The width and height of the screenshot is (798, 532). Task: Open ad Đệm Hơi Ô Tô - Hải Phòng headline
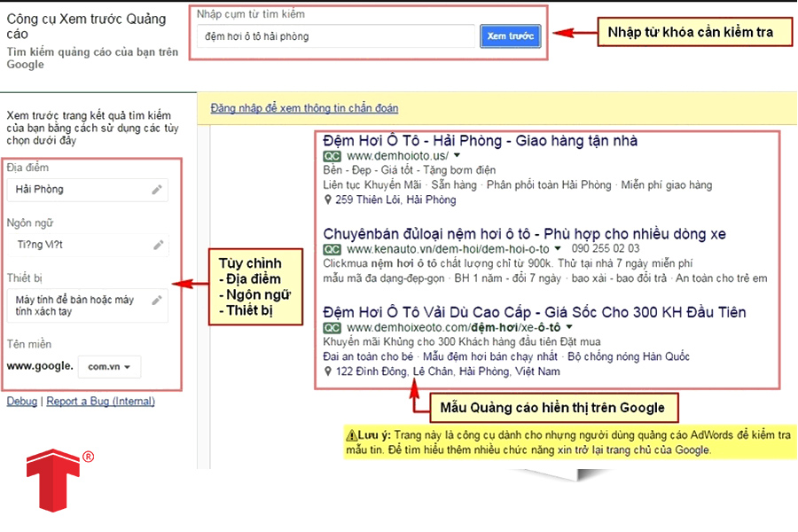pyautogui.click(x=480, y=140)
